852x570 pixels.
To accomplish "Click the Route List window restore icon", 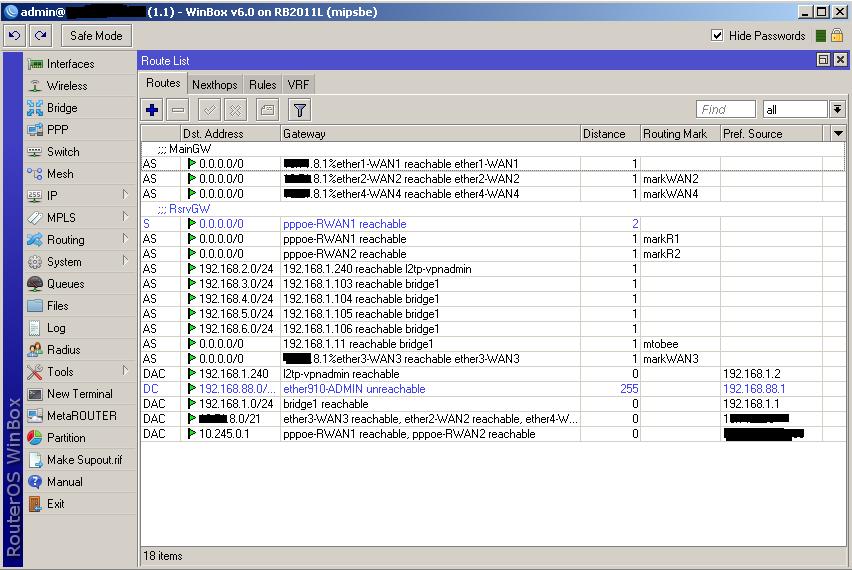I will 823,60.
